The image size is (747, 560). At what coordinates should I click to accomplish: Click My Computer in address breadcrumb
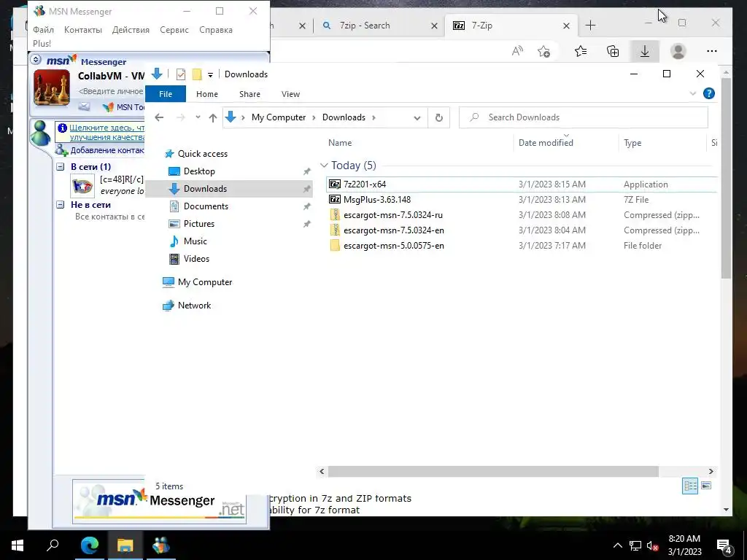pos(279,117)
